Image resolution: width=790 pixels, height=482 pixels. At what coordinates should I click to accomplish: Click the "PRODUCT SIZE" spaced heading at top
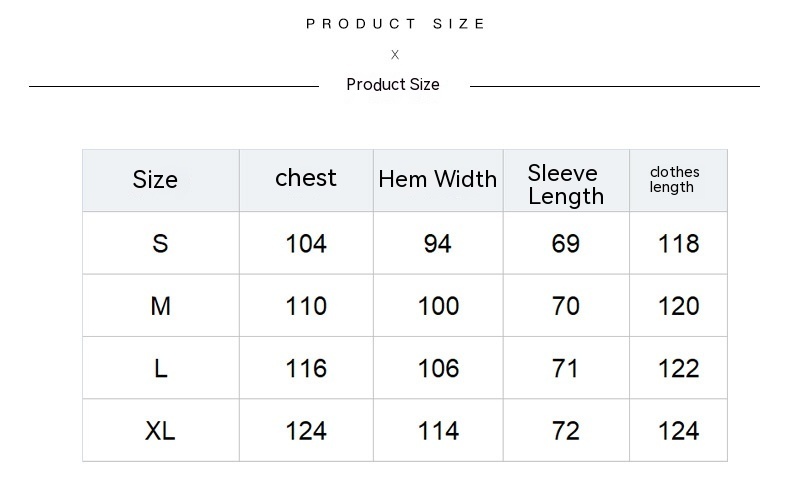pos(395,24)
